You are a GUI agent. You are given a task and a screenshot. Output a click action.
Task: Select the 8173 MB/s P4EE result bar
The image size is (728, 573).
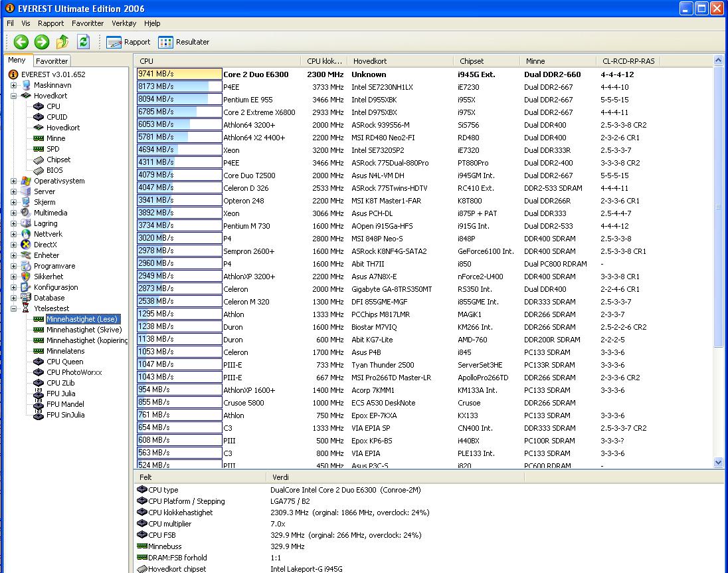179,86
